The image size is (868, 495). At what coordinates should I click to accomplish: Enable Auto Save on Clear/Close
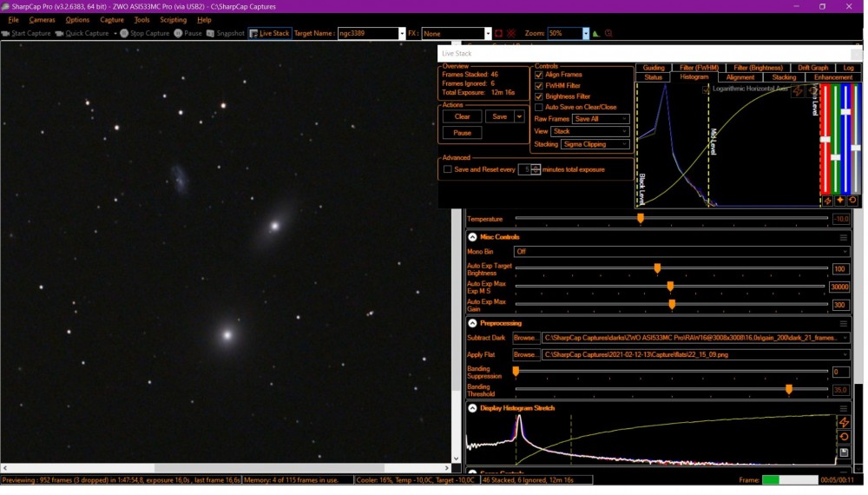[x=539, y=108]
